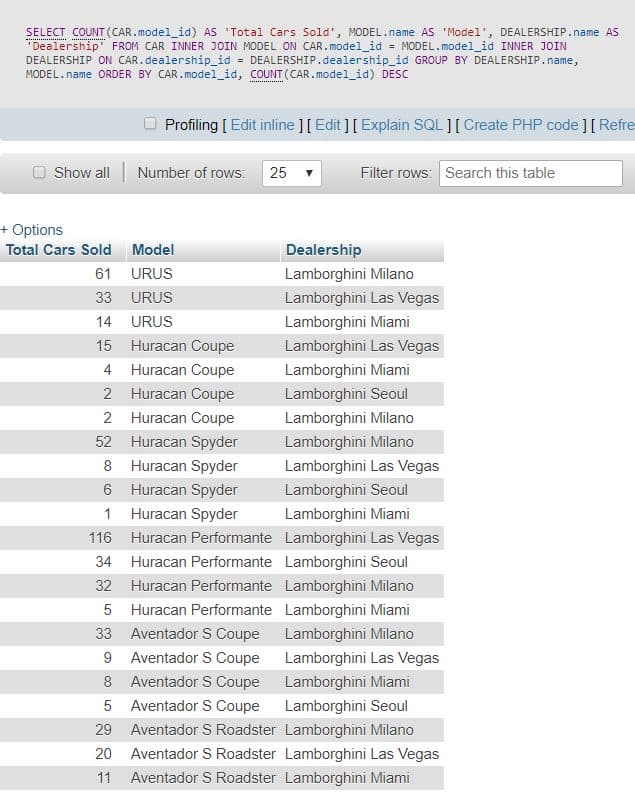Screen dimensions: 635x794
Task: Click Aventador S Roadster in the 20 row
Action: [x=203, y=754]
